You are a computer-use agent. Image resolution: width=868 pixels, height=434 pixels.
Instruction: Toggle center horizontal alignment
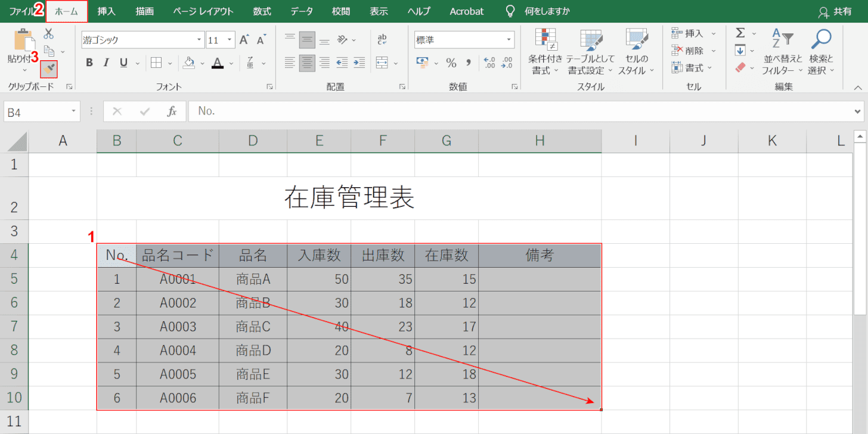tap(307, 62)
